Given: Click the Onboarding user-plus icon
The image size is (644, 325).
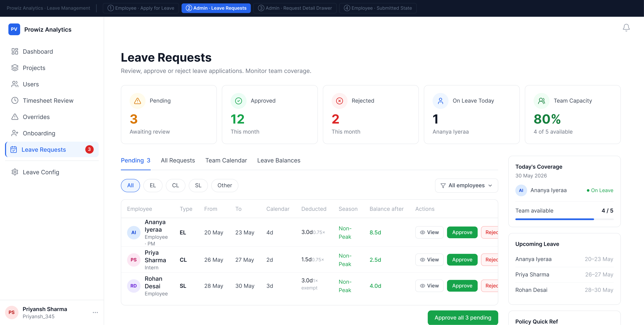Looking at the screenshot, I should [x=15, y=133].
